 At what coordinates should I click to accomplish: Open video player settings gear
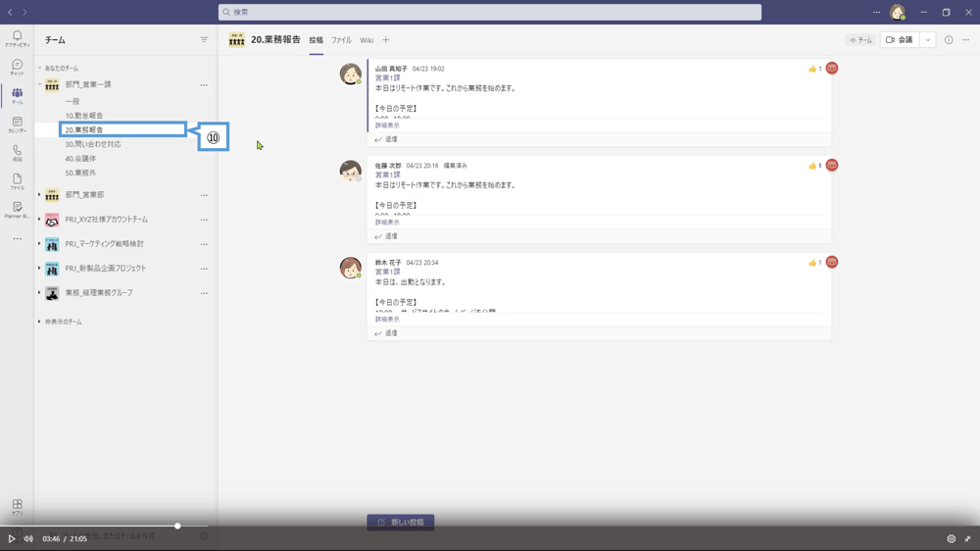[952, 538]
